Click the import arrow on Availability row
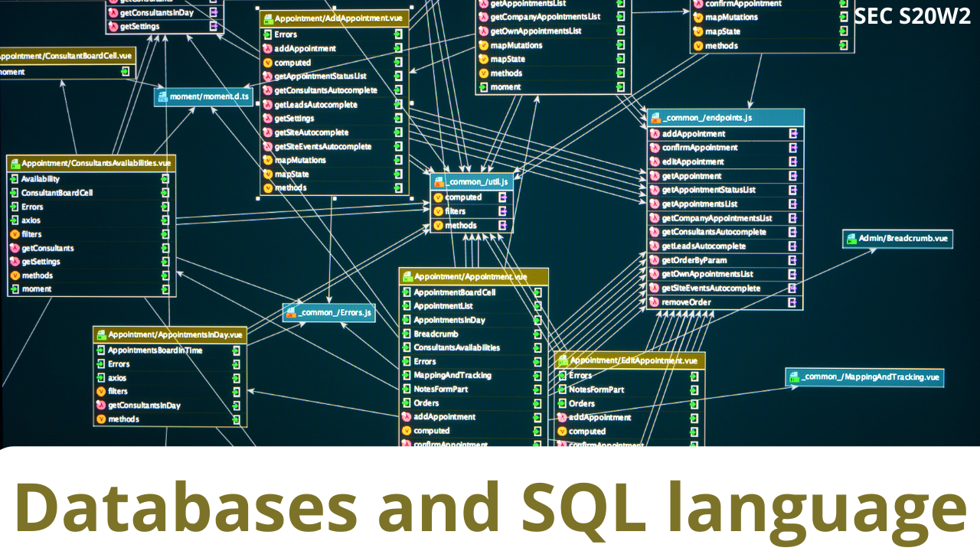Viewport: 980px width, 551px height. [x=165, y=179]
